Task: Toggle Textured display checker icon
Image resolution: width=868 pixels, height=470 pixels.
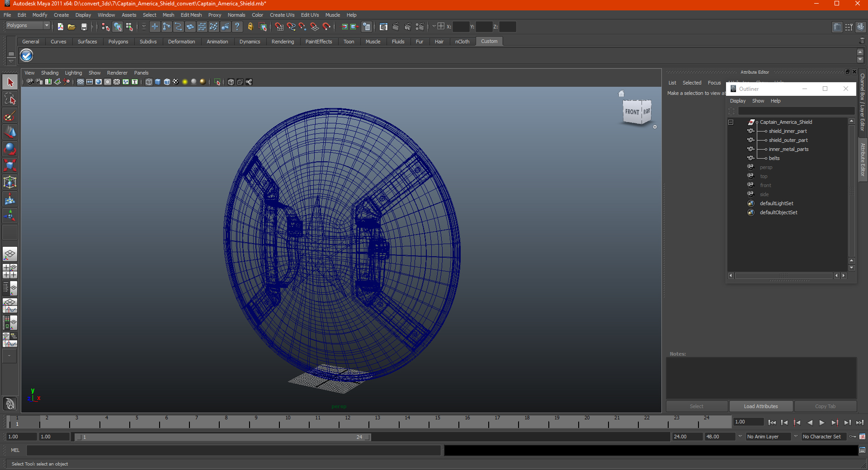Action: click(176, 82)
